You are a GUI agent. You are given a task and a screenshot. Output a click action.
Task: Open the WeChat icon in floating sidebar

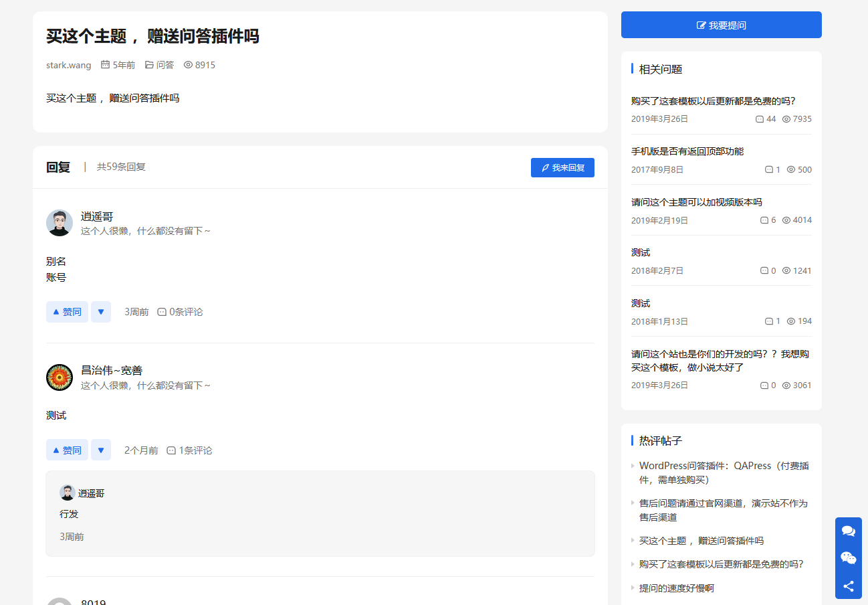point(848,558)
